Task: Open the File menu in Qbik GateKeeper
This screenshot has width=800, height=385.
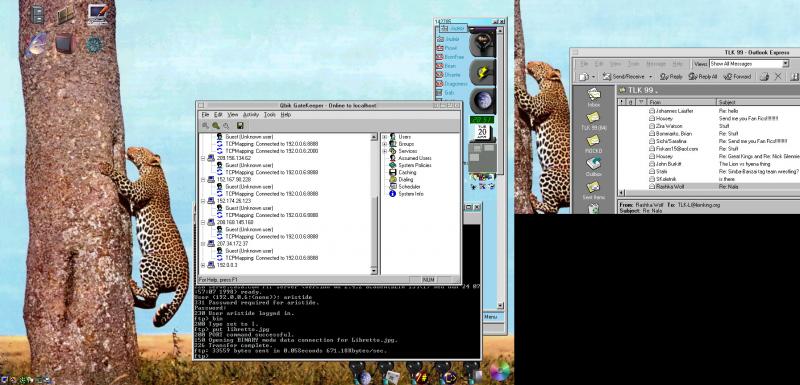Action: [205, 115]
